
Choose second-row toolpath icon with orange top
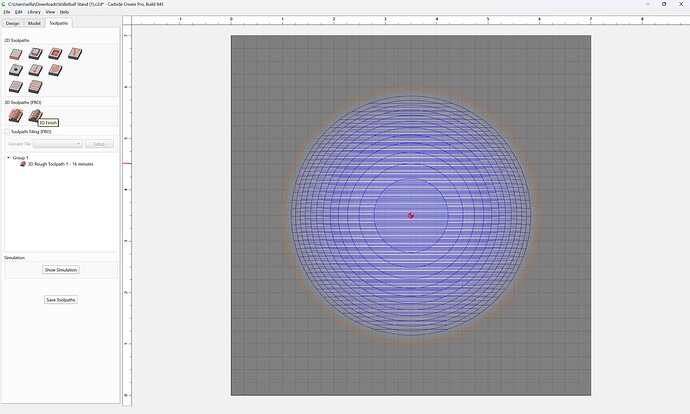(55, 70)
